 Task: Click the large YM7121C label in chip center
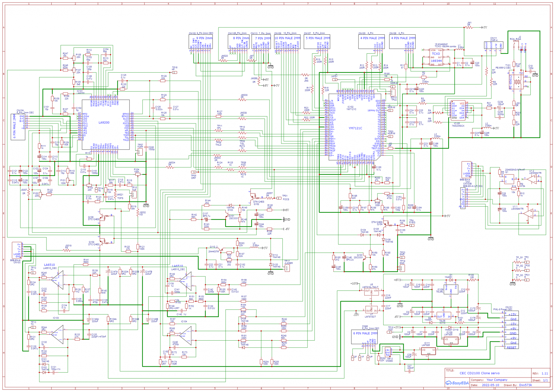[355, 128]
